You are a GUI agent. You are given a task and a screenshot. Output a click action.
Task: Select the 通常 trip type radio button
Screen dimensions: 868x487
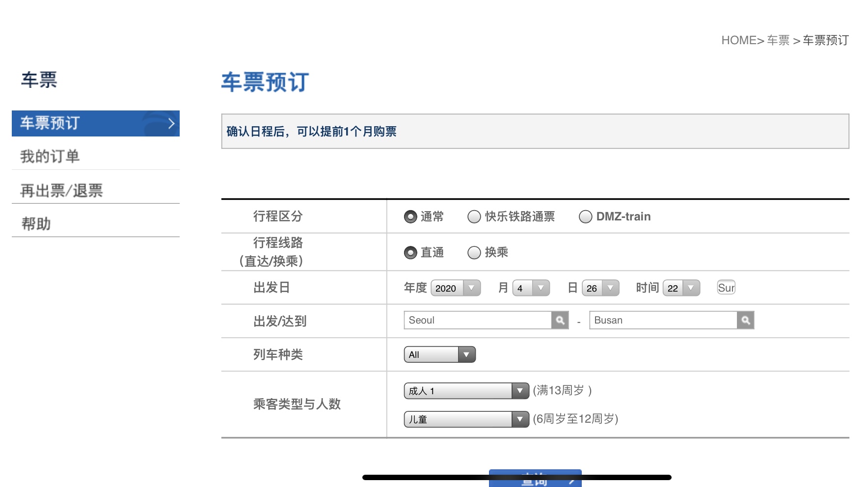410,216
